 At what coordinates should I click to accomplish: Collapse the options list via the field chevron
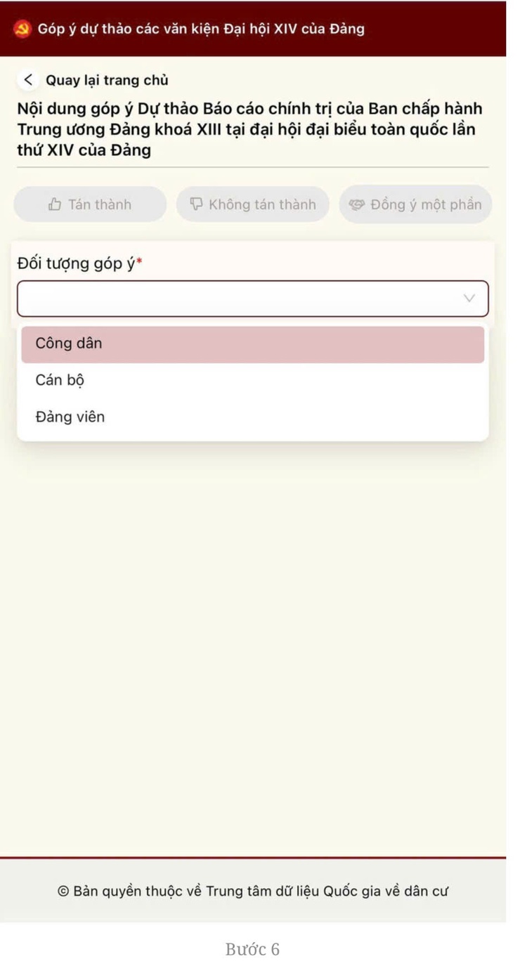coord(469,298)
